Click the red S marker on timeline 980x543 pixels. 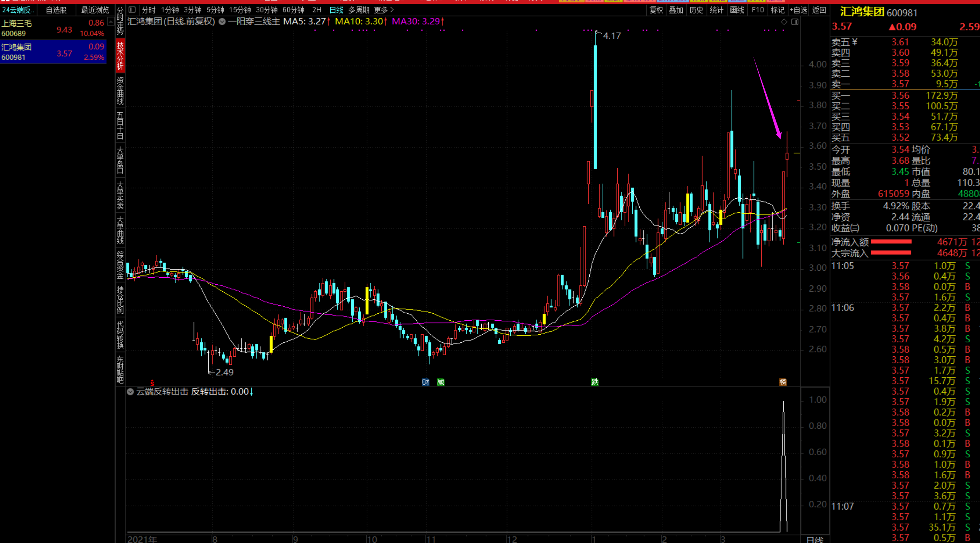[x=152, y=383]
